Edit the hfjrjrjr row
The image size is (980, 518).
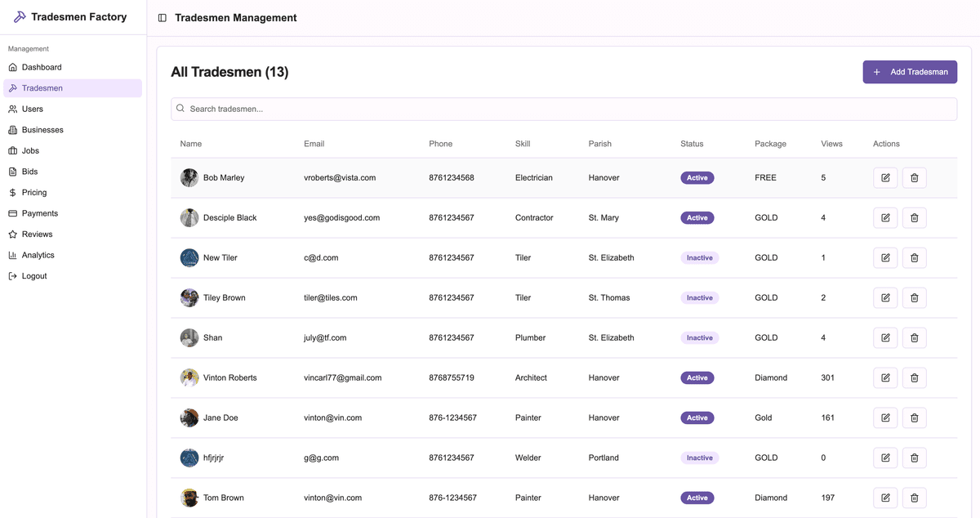[885, 458]
